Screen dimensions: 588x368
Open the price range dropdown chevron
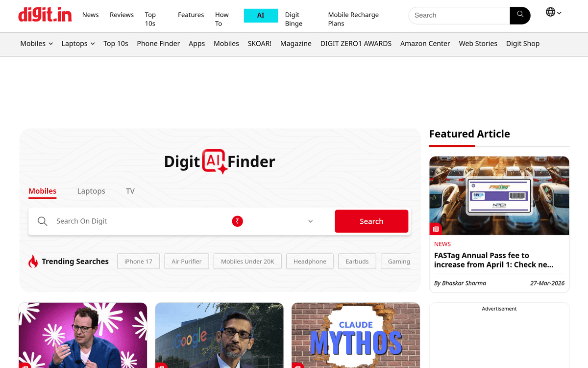tap(310, 221)
